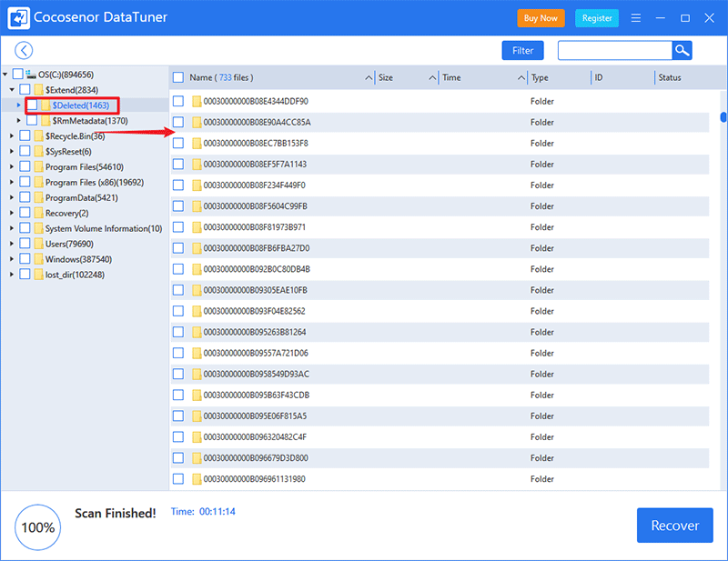Open the hamburger menu icon

point(636,18)
